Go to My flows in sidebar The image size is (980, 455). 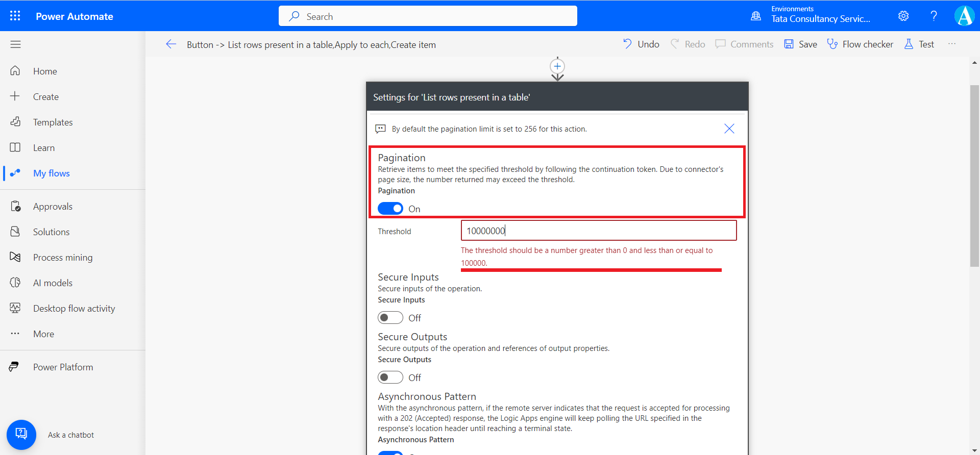[51, 173]
